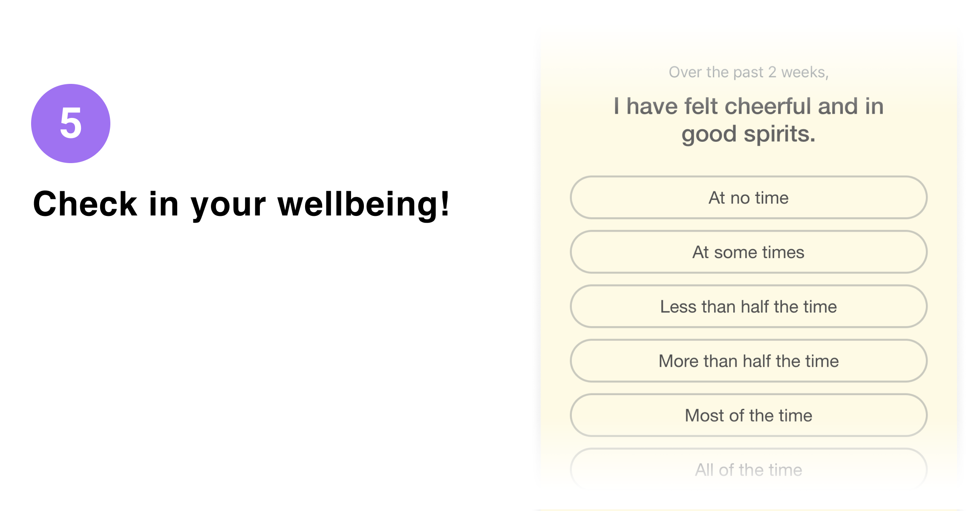Choose 'Most of the time' answer

click(x=748, y=415)
